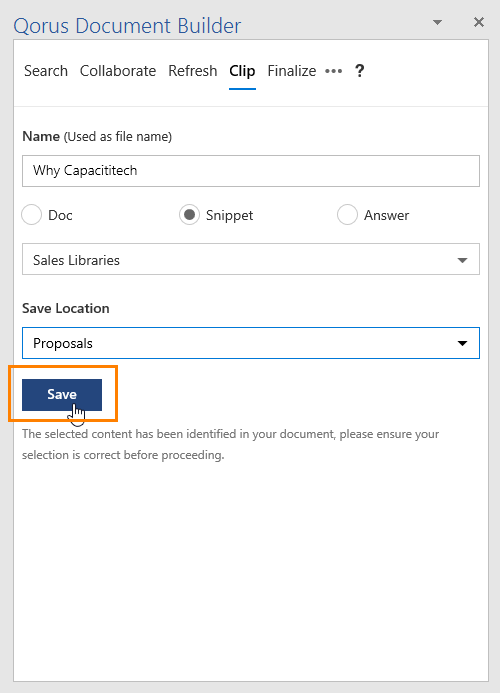Open the Refresh tab
The width and height of the screenshot is (500, 693).
click(193, 71)
